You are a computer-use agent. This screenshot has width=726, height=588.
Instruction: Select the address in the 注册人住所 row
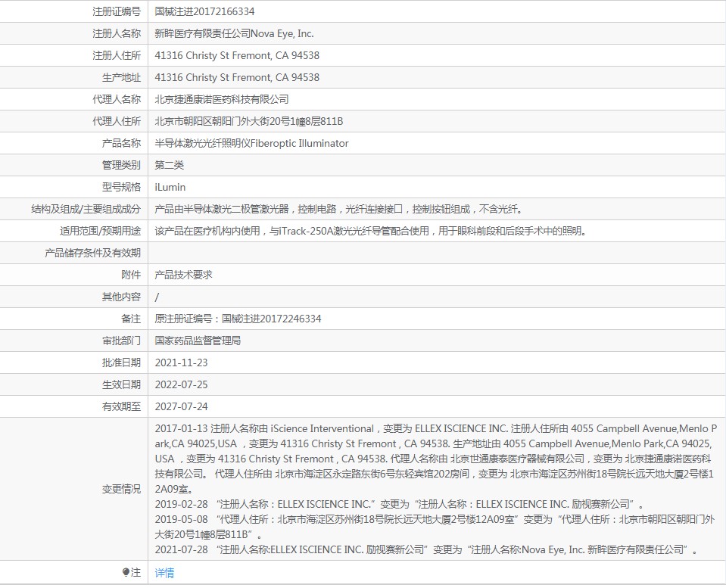pos(237,55)
